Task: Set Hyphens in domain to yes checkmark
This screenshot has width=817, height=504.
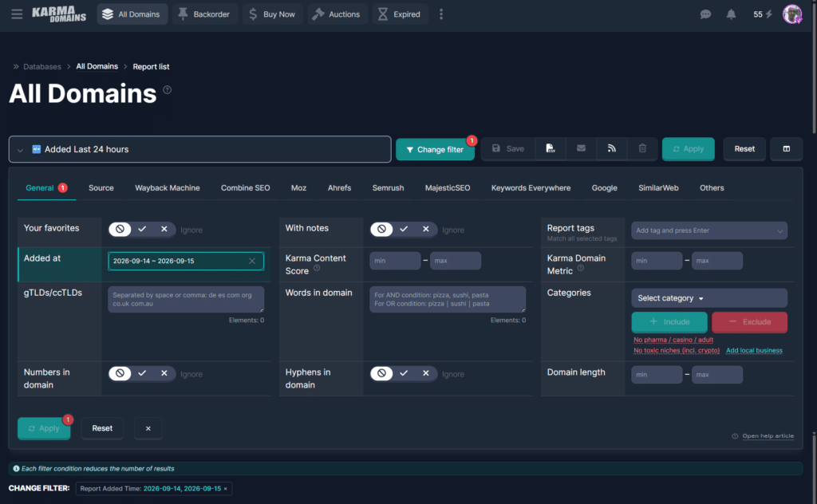Action: [x=404, y=373]
